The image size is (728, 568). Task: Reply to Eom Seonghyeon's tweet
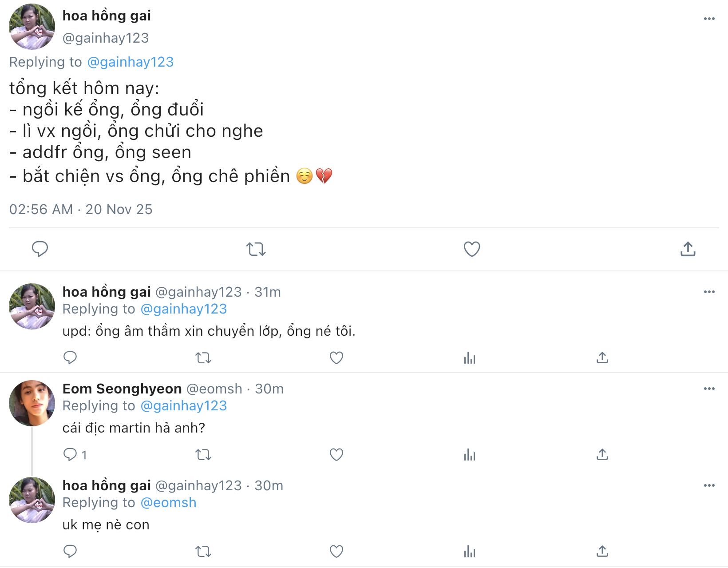(70, 454)
